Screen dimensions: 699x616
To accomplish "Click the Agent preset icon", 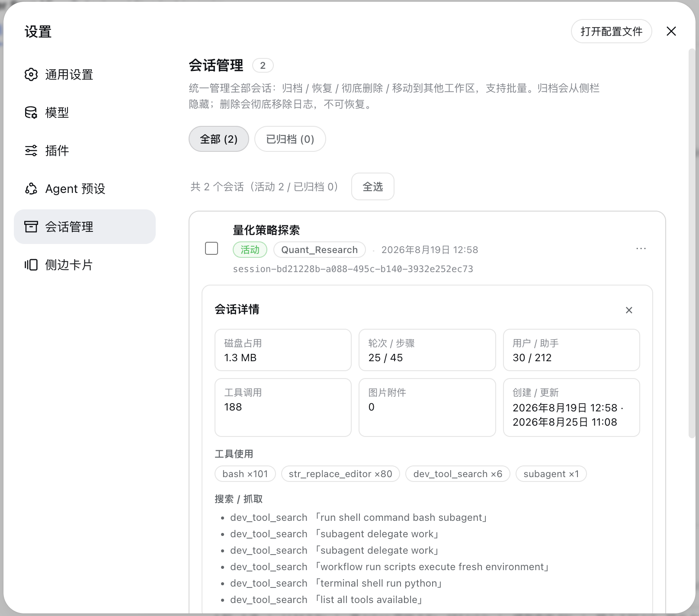I will 31,189.
